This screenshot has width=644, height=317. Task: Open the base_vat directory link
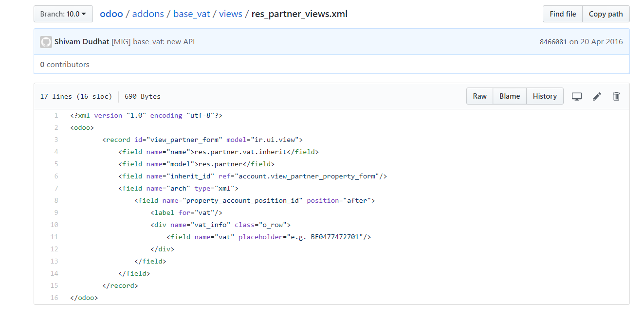[x=191, y=14]
